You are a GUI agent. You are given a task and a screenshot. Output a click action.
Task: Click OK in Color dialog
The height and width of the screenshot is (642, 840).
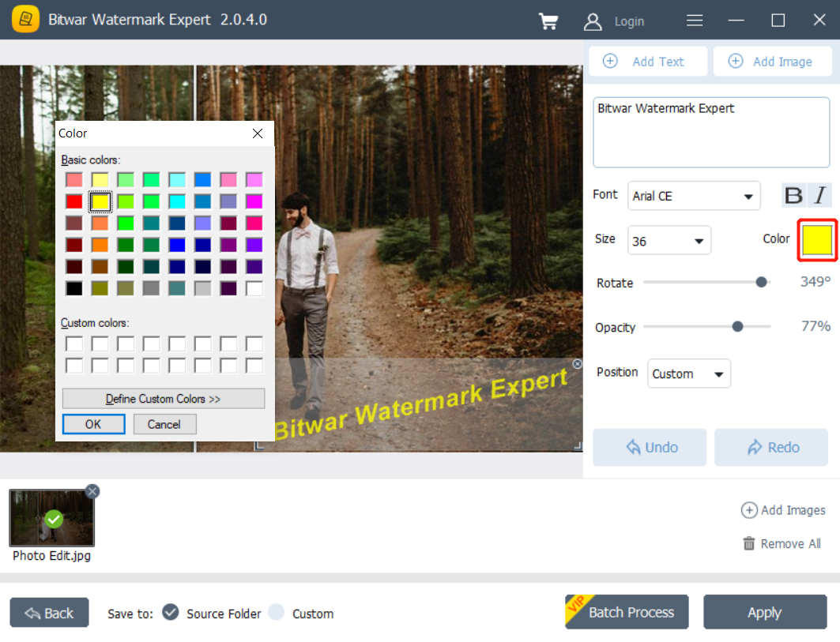(94, 424)
